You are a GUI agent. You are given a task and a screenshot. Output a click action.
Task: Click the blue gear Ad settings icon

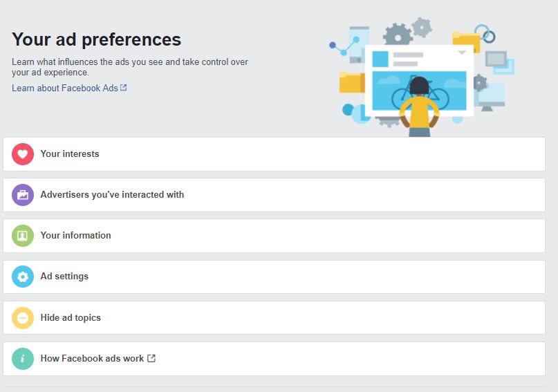click(x=23, y=277)
